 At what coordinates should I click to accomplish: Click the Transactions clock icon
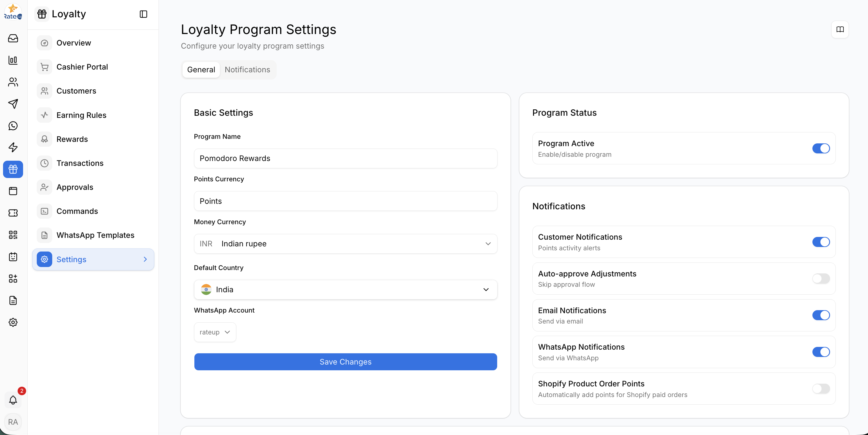point(44,163)
